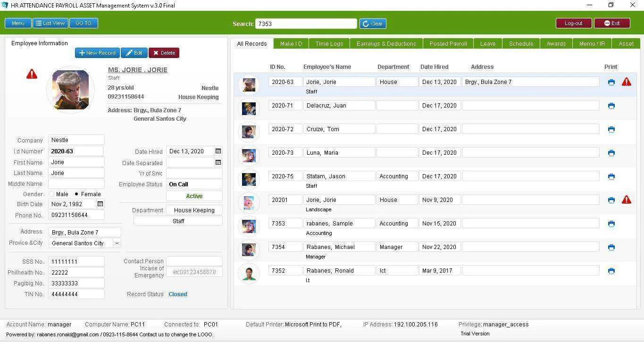Screen dimensions: 644x342
Task: Open the Date Hired calendar picker
Action: (218, 151)
